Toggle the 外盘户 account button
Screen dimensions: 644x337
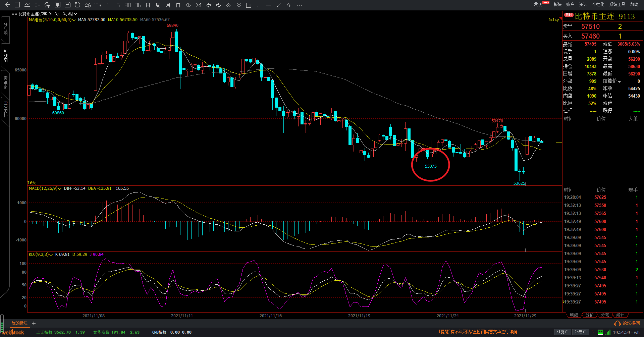580,332
